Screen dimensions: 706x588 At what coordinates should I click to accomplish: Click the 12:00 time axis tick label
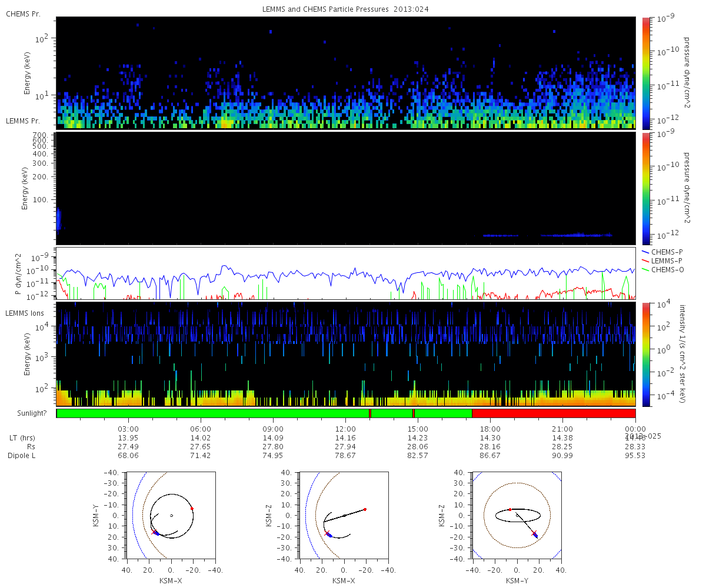345,429
